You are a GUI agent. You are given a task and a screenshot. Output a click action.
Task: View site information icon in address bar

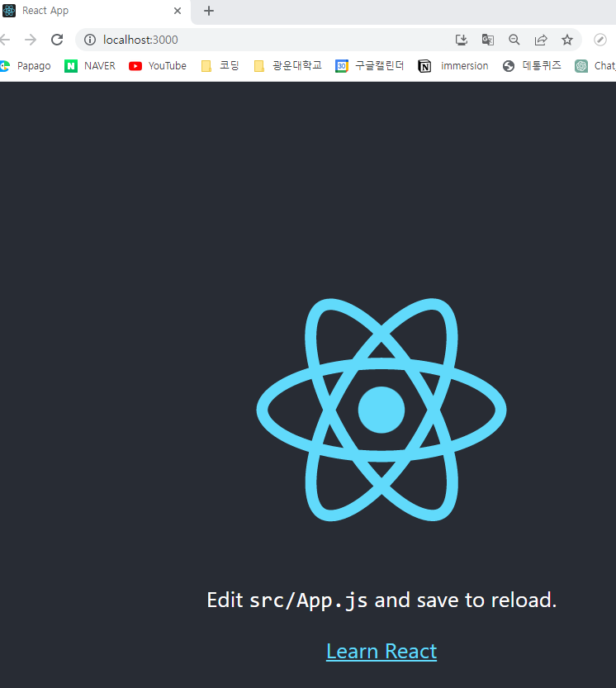(x=90, y=40)
